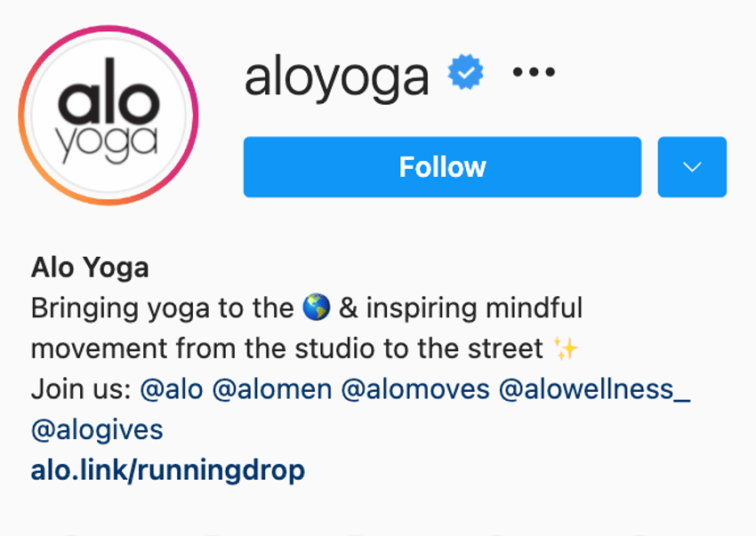Follow the aloyoga account
This screenshot has width=756, height=536.
click(x=442, y=167)
